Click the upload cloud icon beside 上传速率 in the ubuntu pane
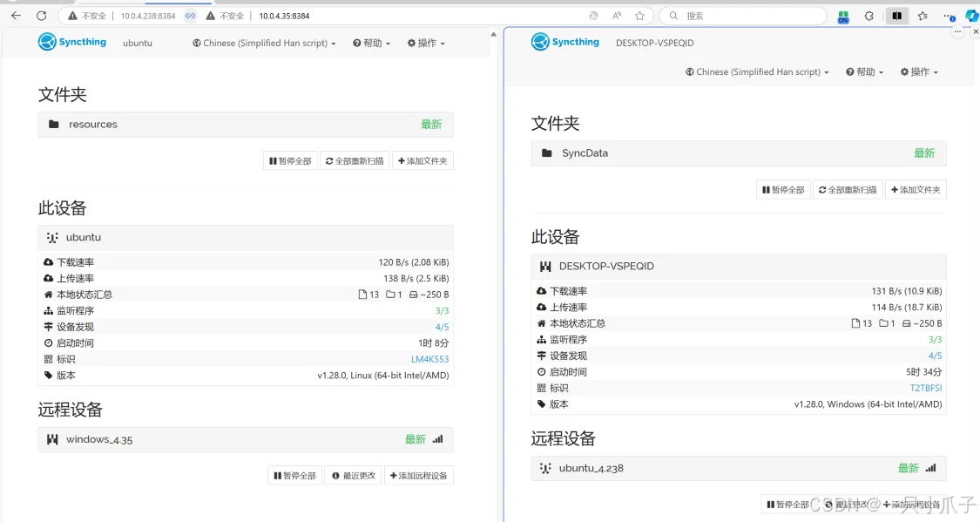The height and width of the screenshot is (522, 980). pyautogui.click(x=48, y=278)
